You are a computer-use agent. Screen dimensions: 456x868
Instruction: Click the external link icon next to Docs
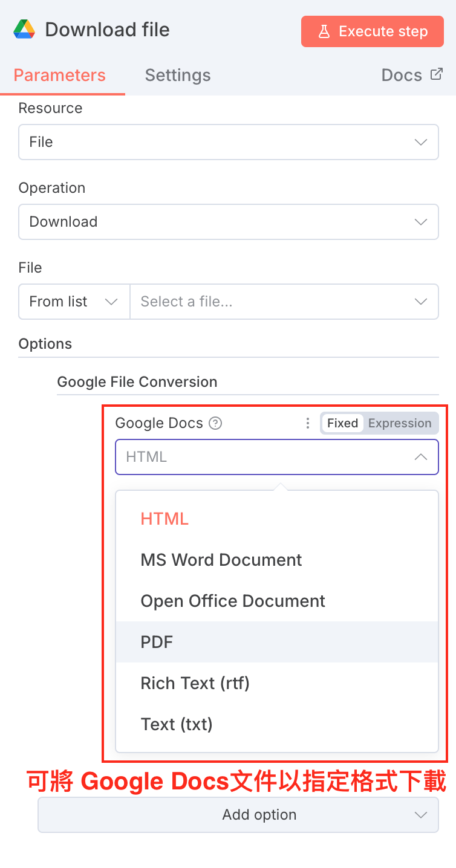[x=436, y=74]
